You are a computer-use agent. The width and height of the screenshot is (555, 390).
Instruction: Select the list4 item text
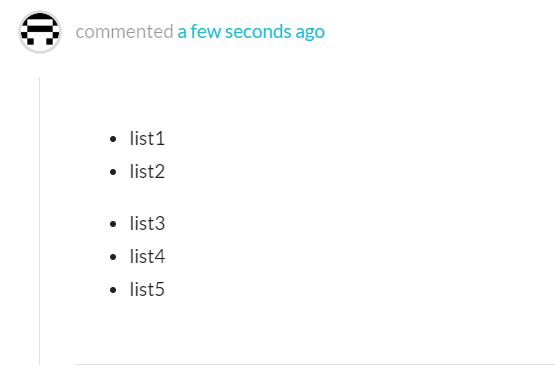[147, 256]
